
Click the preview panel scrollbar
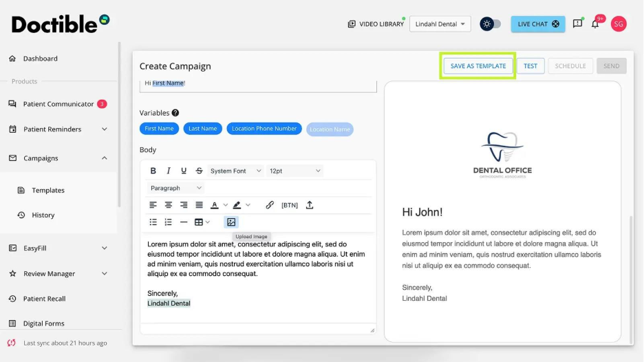click(x=631, y=279)
